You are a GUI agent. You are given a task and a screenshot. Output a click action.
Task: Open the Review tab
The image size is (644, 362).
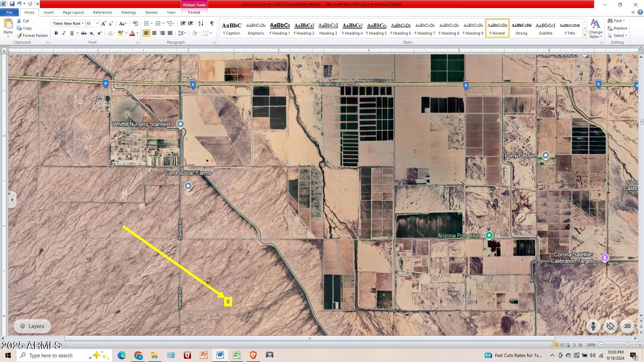pyautogui.click(x=151, y=12)
